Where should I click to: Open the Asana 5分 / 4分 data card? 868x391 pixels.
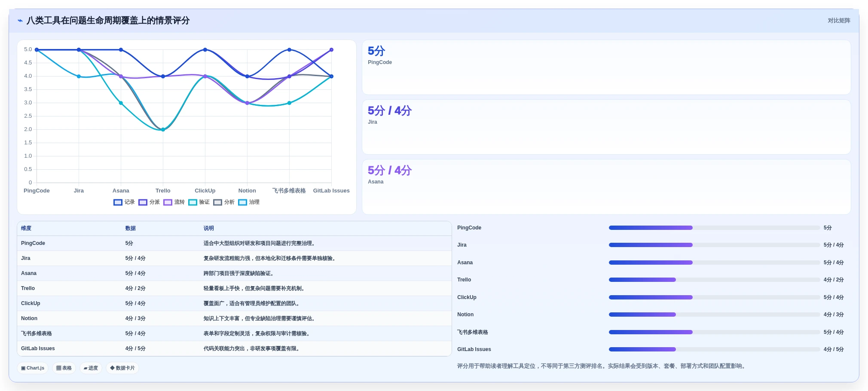pyautogui.click(x=606, y=187)
